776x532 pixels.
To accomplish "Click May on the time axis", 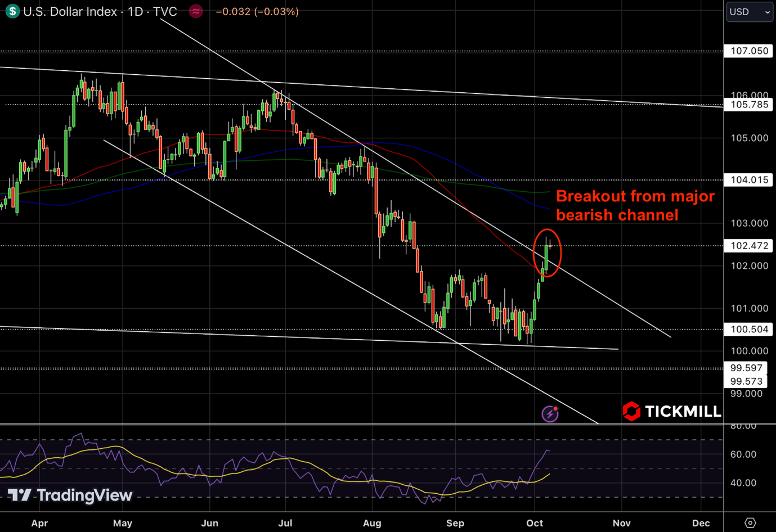I will [123, 524].
